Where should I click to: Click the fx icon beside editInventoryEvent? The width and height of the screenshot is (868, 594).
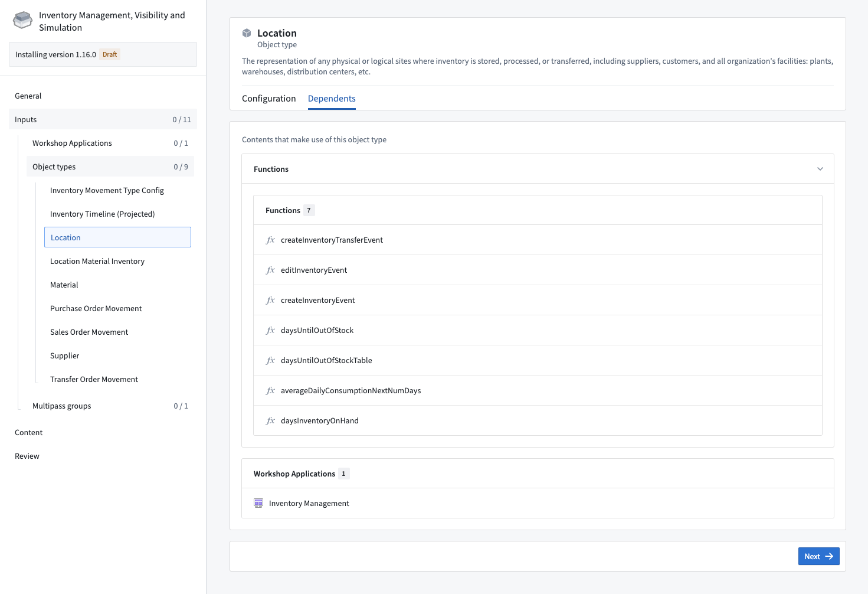[x=270, y=270]
